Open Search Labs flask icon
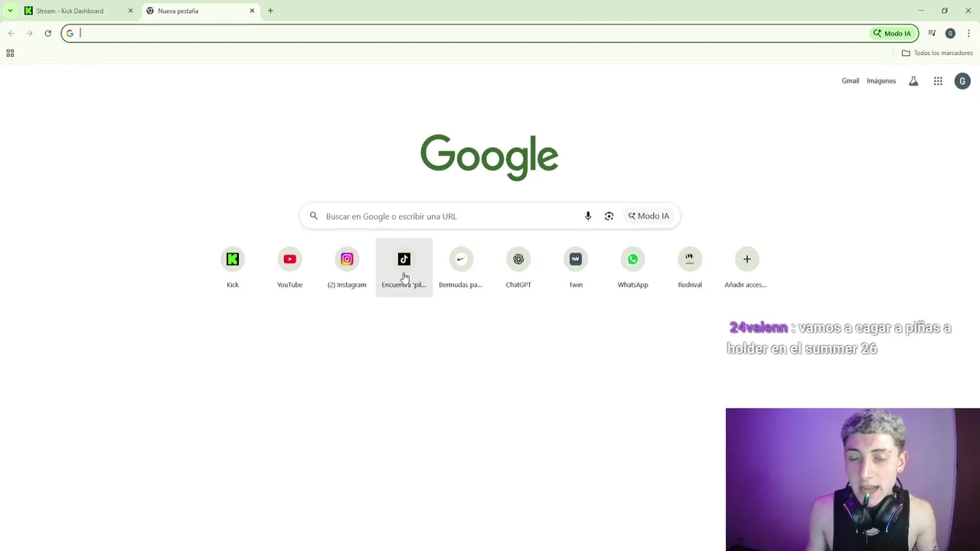The height and width of the screenshot is (551, 980). pyautogui.click(x=913, y=81)
